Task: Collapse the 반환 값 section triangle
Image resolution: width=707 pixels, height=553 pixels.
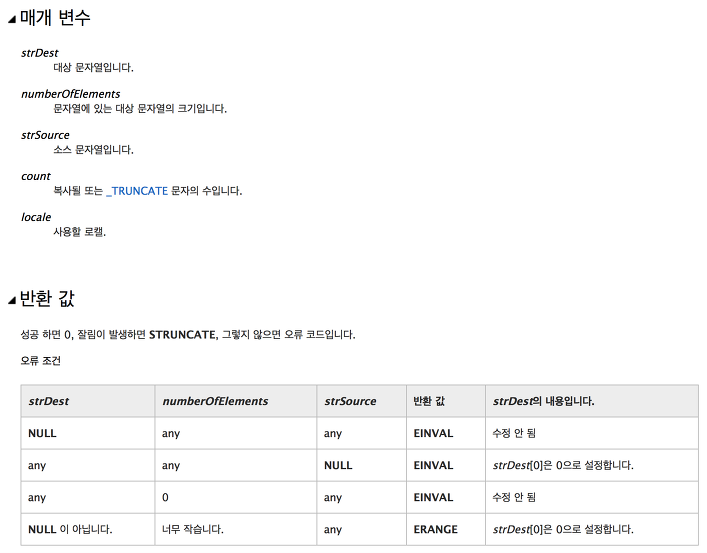Action: 12,300
